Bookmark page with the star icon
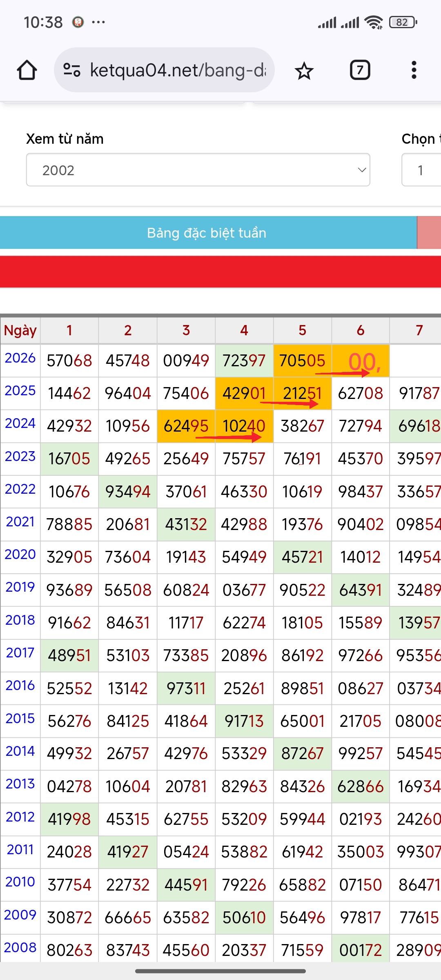 click(304, 71)
